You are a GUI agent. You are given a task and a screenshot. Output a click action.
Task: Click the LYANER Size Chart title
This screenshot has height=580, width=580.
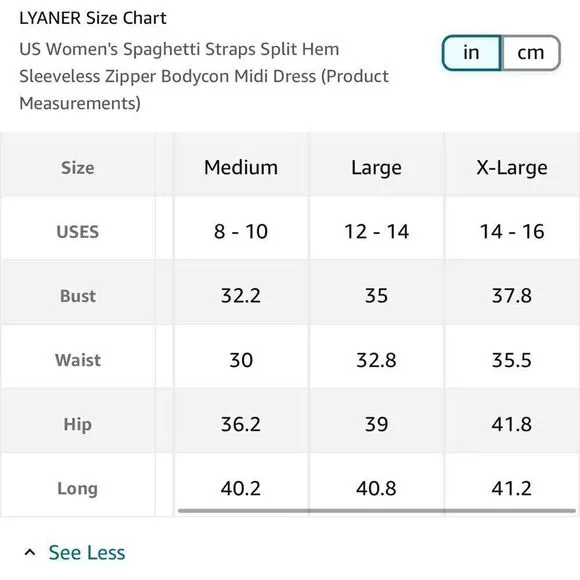(93, 18)
